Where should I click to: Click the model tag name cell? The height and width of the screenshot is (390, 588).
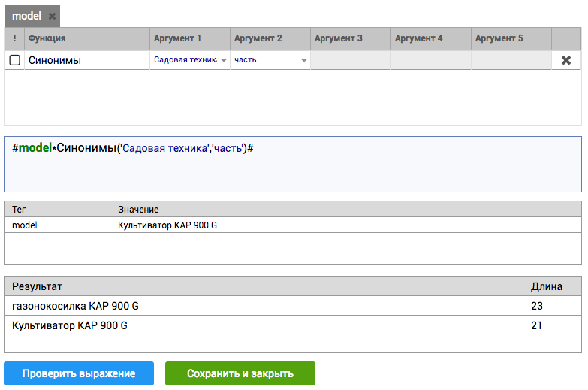(57, 225)
